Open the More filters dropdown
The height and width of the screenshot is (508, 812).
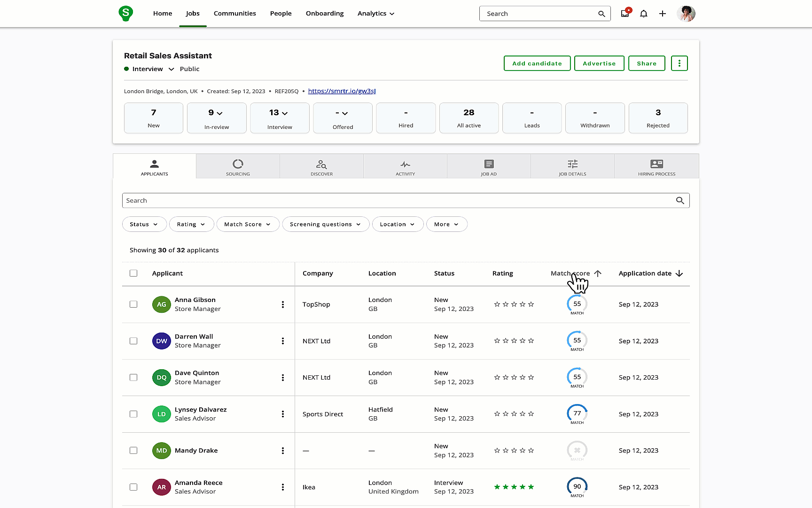pos(446,224)
